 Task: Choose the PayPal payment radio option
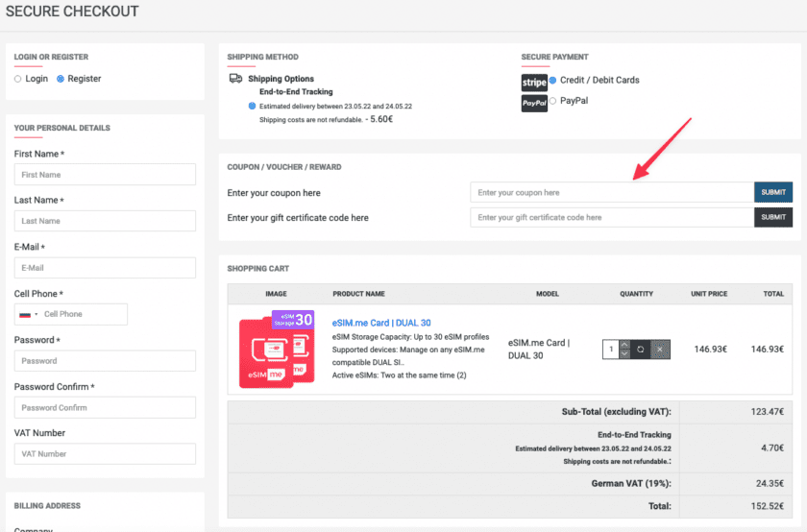[552, 101]
